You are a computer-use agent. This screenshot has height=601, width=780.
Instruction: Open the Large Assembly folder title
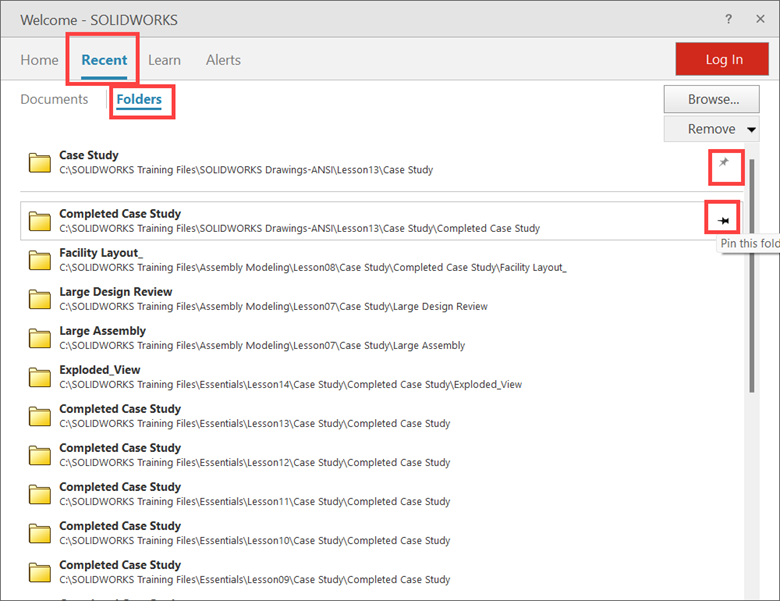(102, 331)
